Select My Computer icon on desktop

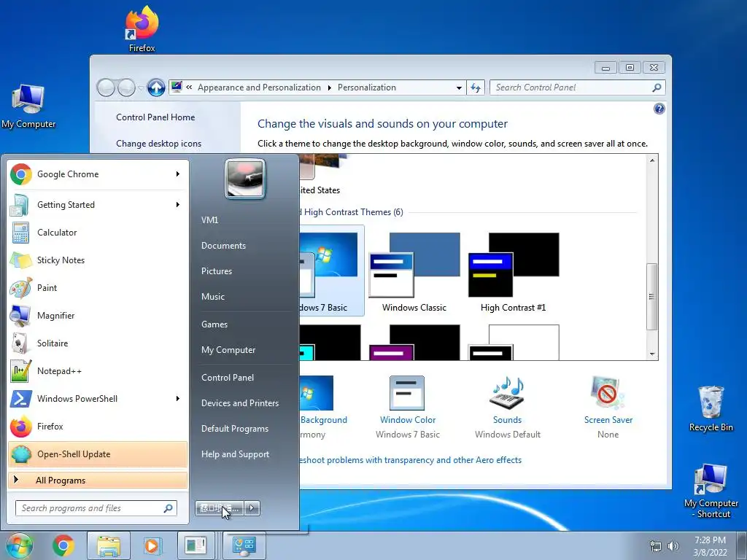point(28,106)
